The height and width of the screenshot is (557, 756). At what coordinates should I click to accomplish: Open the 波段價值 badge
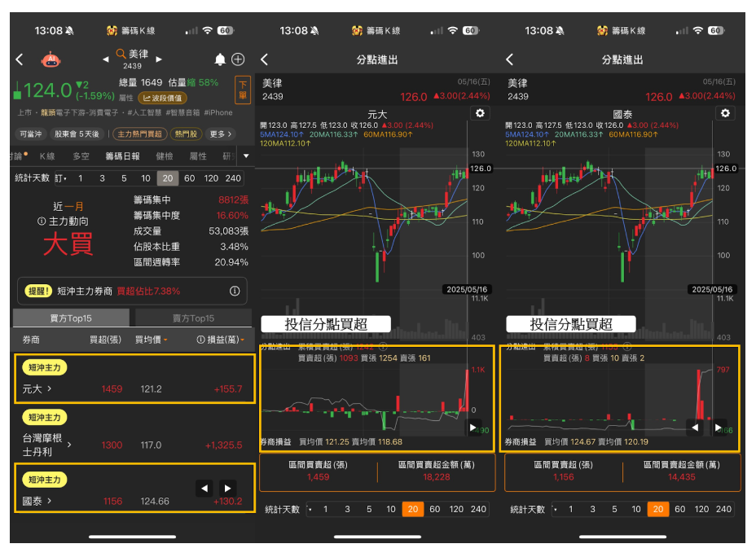tap(162, 98)
